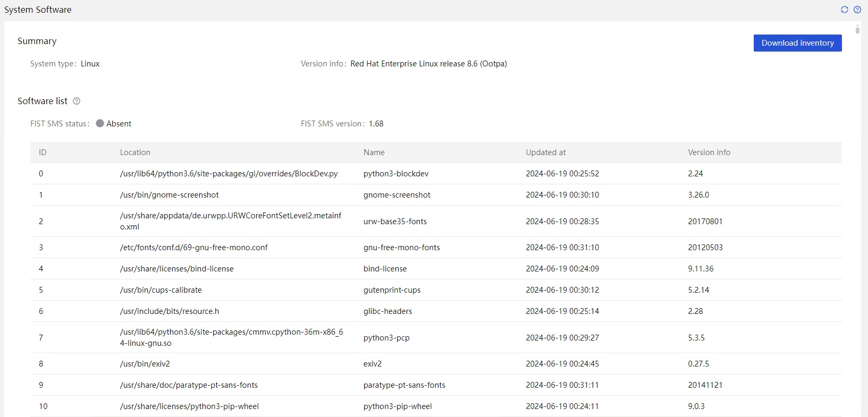
Task: Click timestamp 2024-06-19 00:31:11
Action: tap(562, 385)
